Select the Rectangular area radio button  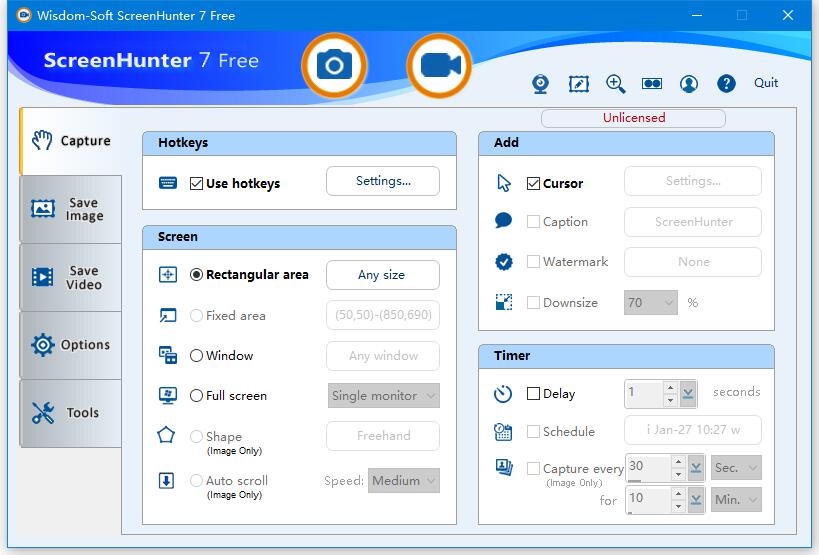pos(196,275)
